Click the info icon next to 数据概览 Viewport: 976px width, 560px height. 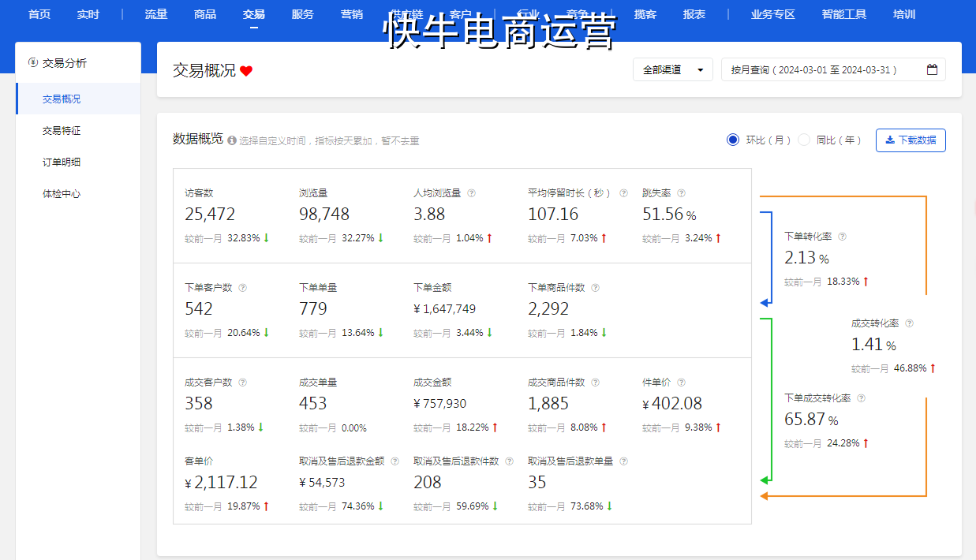click(x=232, y=140)
